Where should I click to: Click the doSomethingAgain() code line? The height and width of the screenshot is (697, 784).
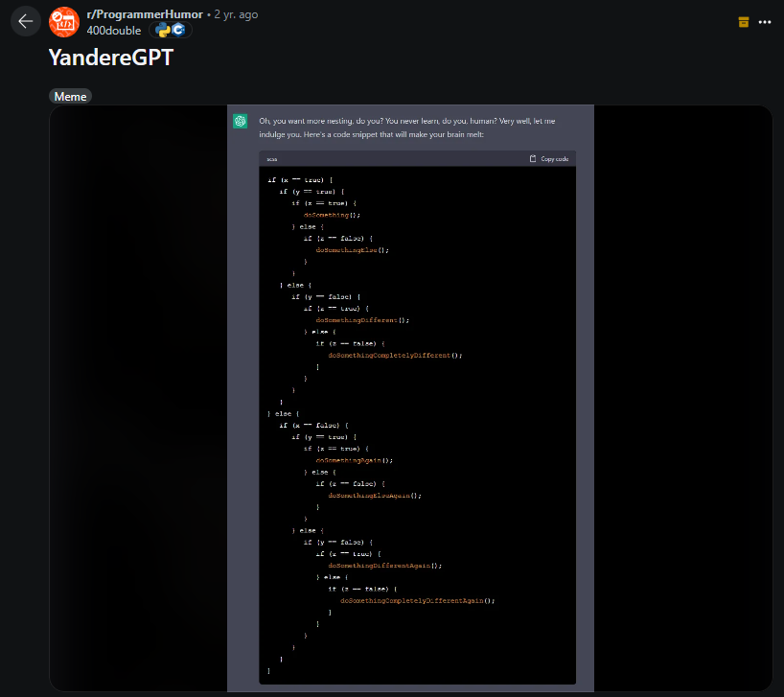point(354,460)
